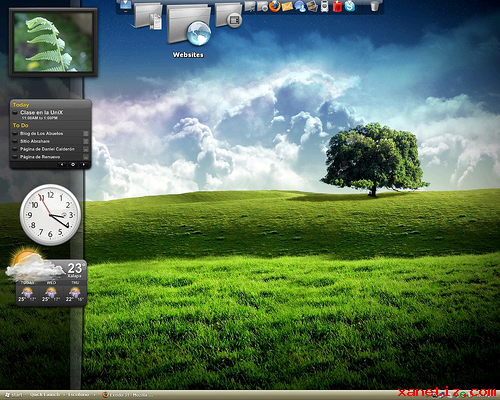Expand the Escritorio toolbar chevron
The image size is (500, 400).
click(x=94, y=395)
